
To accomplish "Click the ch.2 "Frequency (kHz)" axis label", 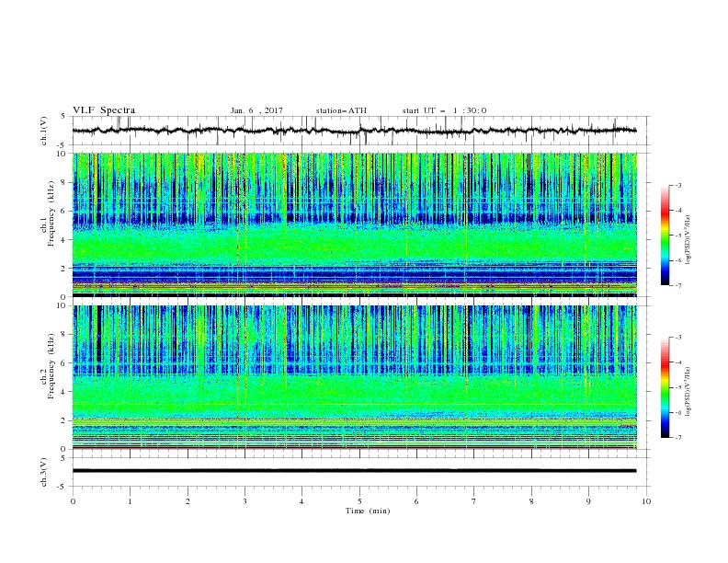I will point(51,366).
